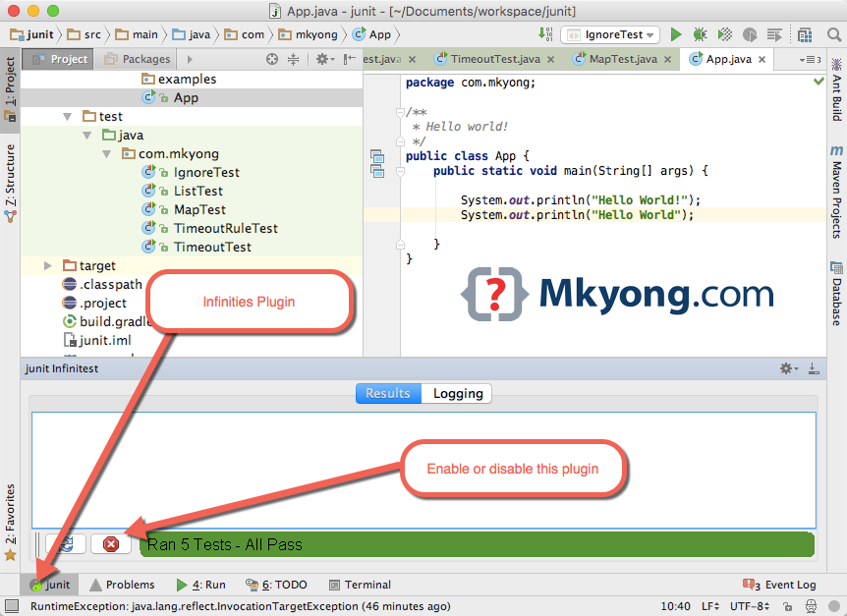Show more project view tabs arrow
This screenshot has width=847, height=616.
pos(190,59)
